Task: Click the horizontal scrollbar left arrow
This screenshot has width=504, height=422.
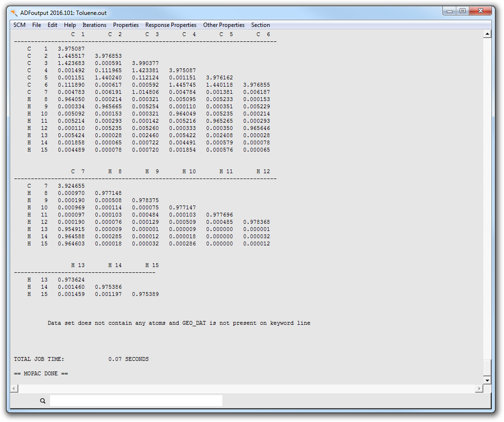Action: click(14, 388)
